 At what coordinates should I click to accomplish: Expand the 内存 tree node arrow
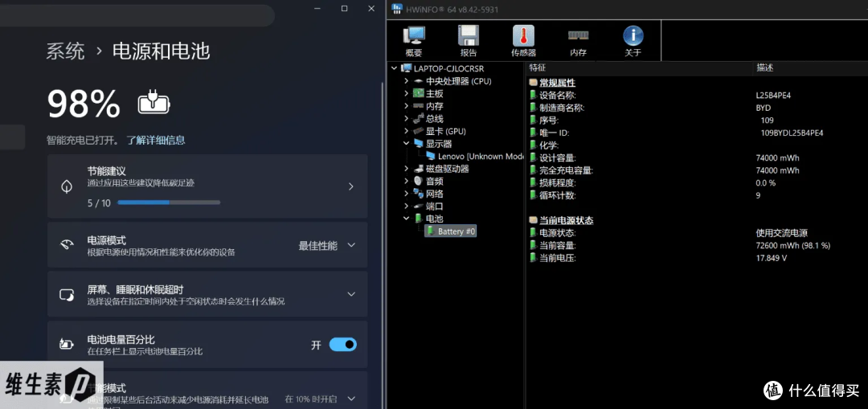(407, 106)
